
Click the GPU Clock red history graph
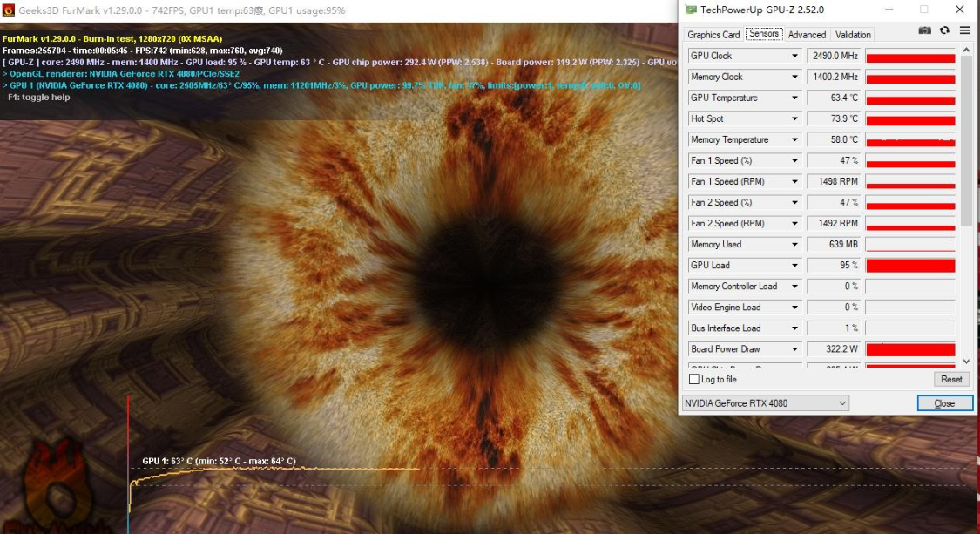tap(910, 56)
